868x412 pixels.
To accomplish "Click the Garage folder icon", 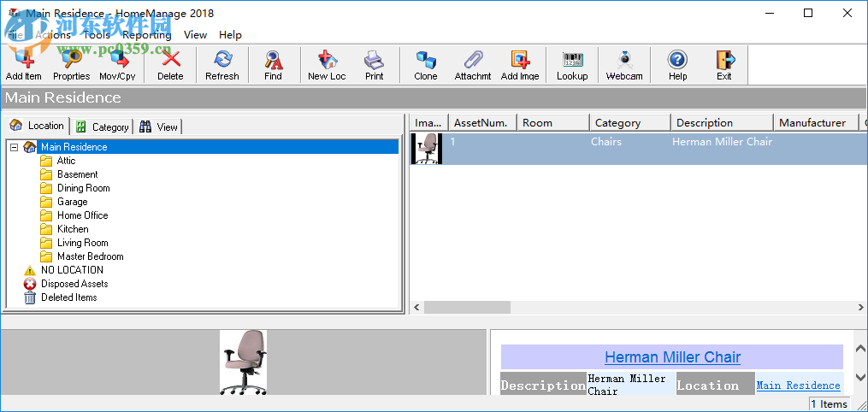I will coord(46,202).
